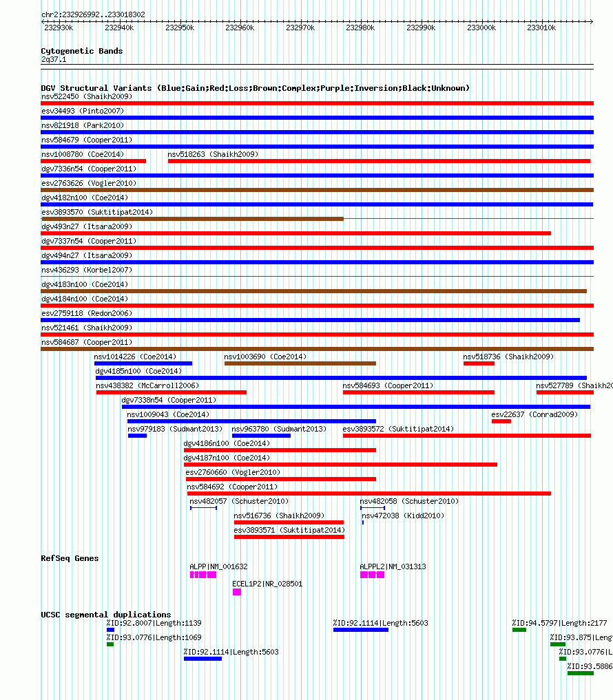Open the ALPPL2|NM_031313 gene label
Screen dimensions: 613x700
pyautogui.click(x=393, y=567)
